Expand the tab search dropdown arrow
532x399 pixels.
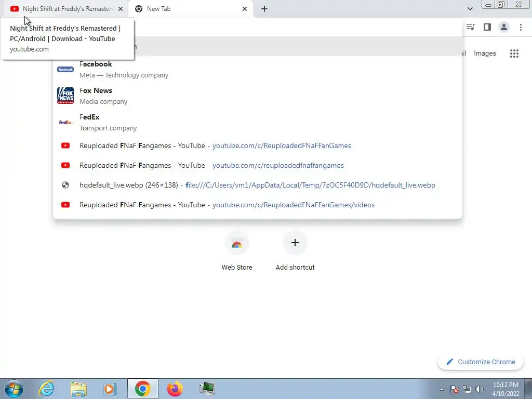(470, 9)
